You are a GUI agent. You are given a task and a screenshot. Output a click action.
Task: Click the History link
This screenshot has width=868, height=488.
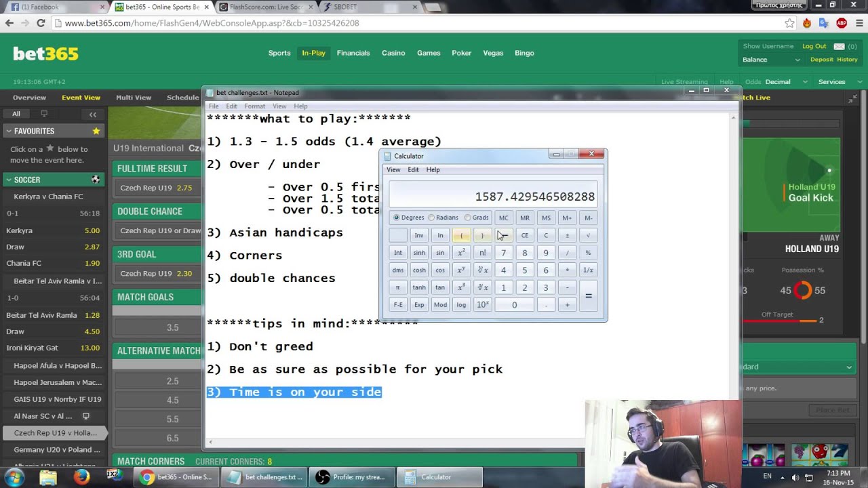[x=847, y=60]
